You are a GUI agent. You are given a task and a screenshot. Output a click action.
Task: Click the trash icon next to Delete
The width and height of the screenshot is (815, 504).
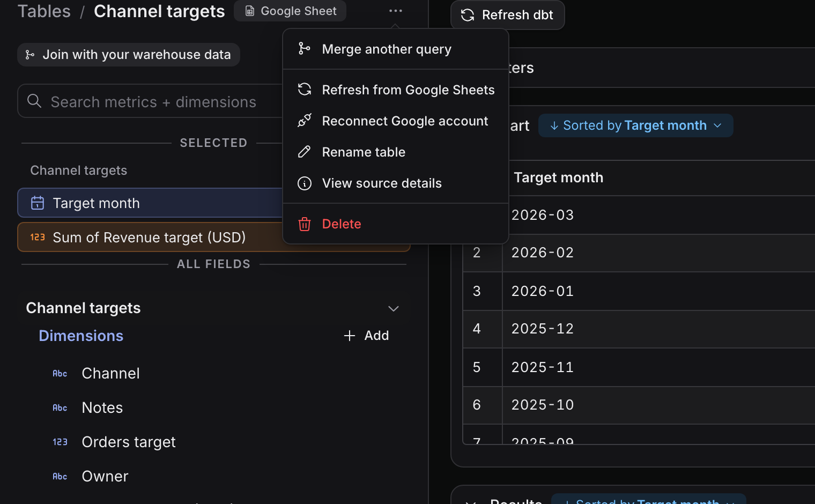305,224
